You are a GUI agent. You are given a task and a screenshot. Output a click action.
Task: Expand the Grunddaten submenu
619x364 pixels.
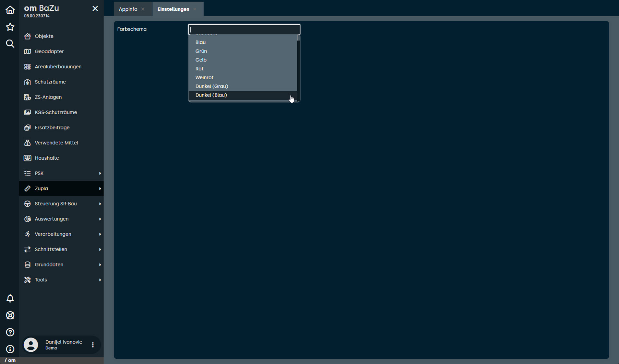pyautogui.click(x=61, y=265)
